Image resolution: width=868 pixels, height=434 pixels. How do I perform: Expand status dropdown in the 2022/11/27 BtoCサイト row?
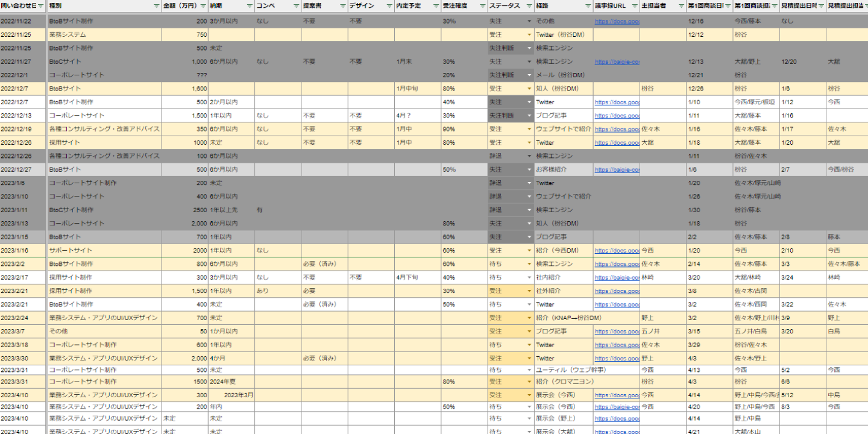point(529,61)
